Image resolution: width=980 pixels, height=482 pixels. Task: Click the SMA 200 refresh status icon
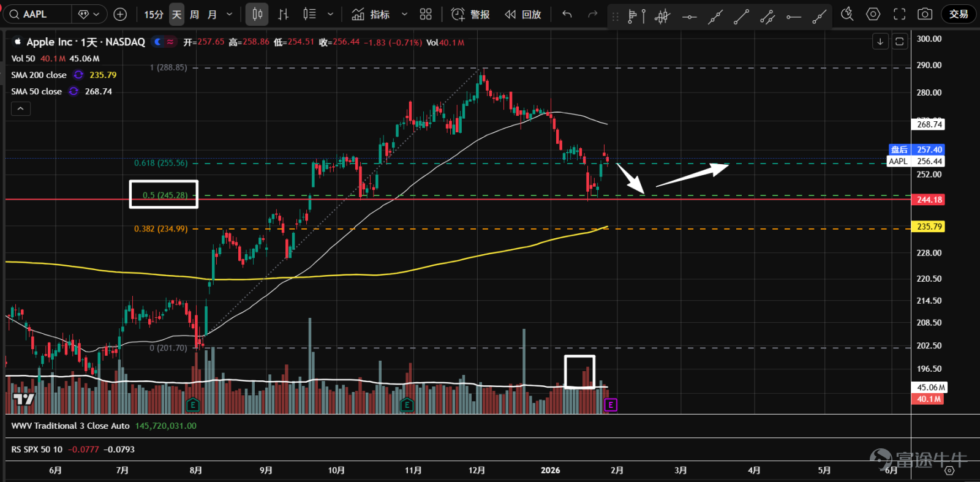click(x=78, y=75)
